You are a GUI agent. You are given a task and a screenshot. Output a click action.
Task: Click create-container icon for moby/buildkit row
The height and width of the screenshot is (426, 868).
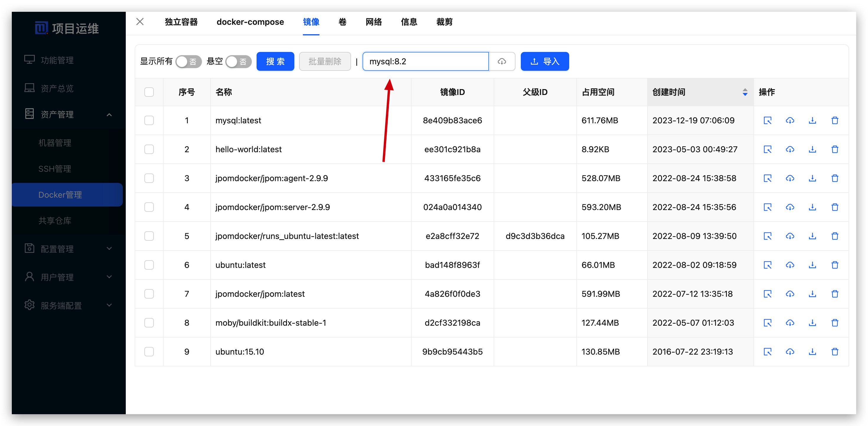[x=767, y=323]
